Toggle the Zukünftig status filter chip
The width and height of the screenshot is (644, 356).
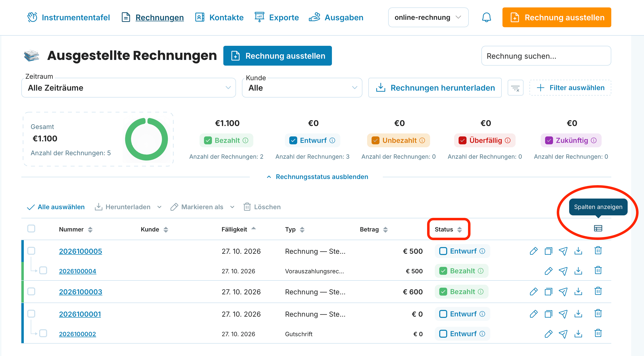pos(571,140)
